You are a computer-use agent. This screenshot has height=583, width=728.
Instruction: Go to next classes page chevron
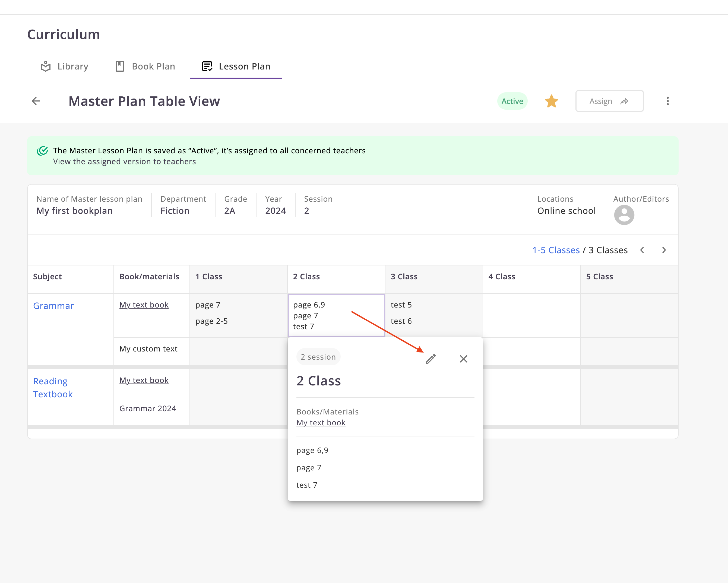(x=664, y=250)
